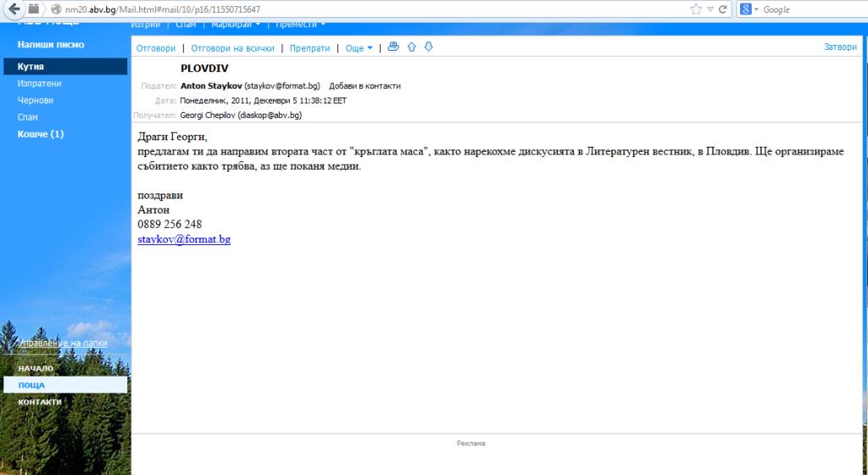Print the email with the printer icon
This screenshot has height=475, width=868.
click(393, 47)
